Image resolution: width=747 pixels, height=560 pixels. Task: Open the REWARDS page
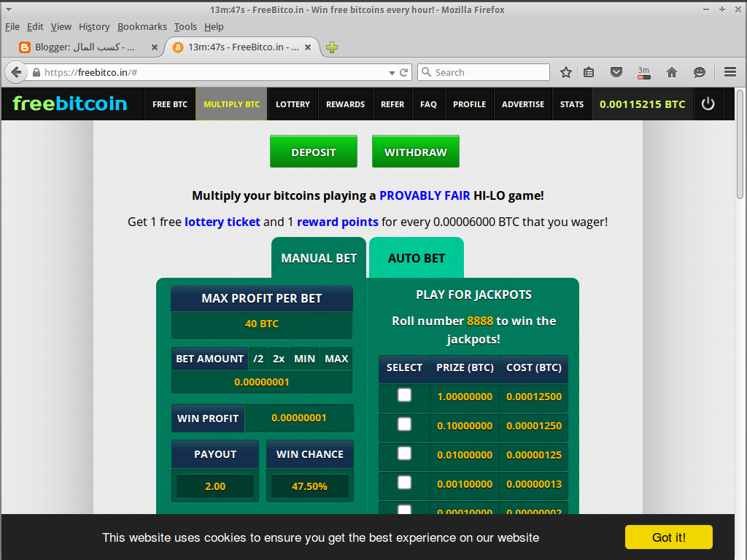345,104
